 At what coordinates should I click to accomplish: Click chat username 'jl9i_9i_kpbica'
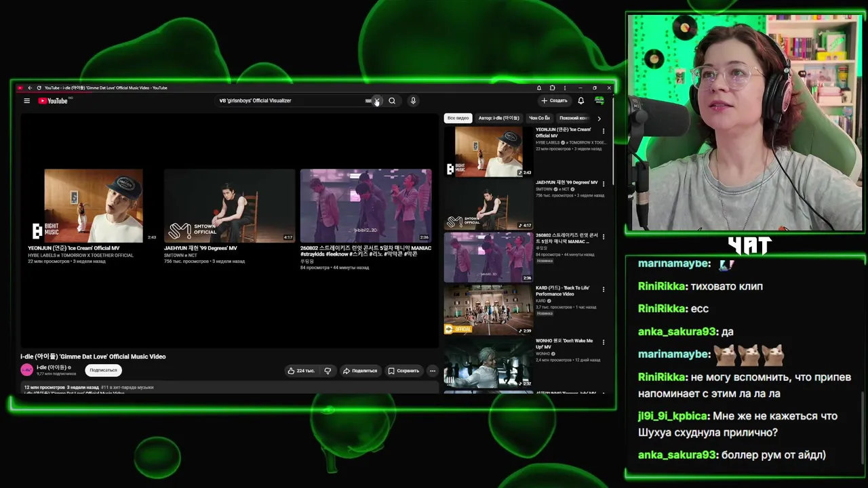pos(673,416)
